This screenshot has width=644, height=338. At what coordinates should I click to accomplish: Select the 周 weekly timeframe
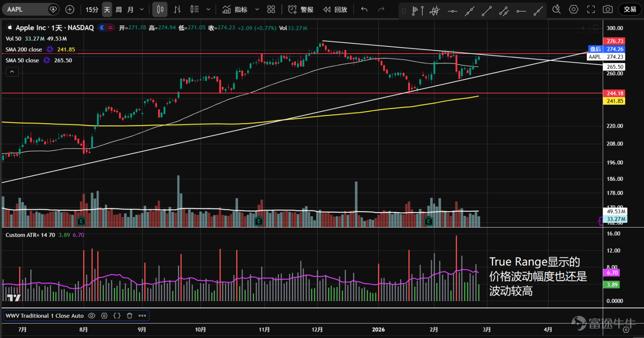[x=119, y=9]
